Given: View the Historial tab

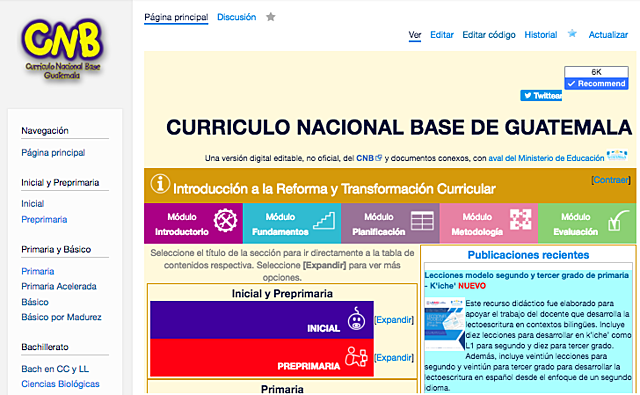Looking at the screenshot, I should [x=541, y=35].
